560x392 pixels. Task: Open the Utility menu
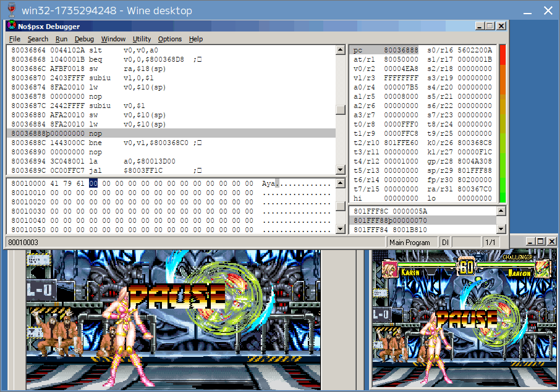tap(142, 39)
